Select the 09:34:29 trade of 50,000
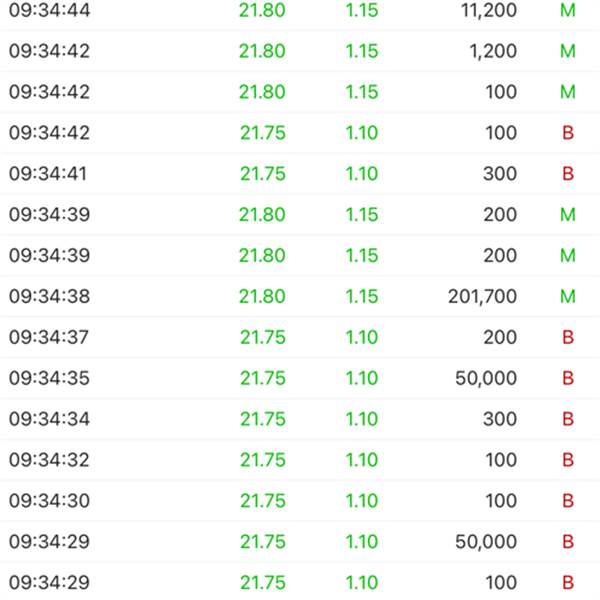Screen dimensions: 600x600 (300, 541)
